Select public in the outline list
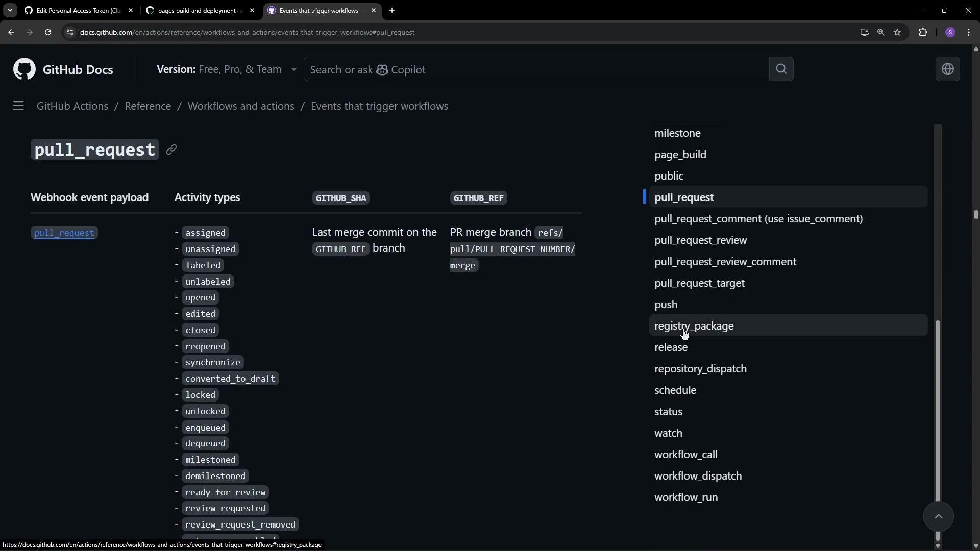The image size is (980, 551). [669, 176]
